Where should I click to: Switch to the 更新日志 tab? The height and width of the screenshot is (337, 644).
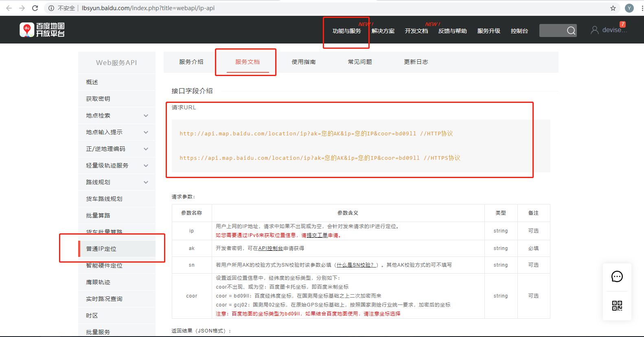(x=416, y=62)
